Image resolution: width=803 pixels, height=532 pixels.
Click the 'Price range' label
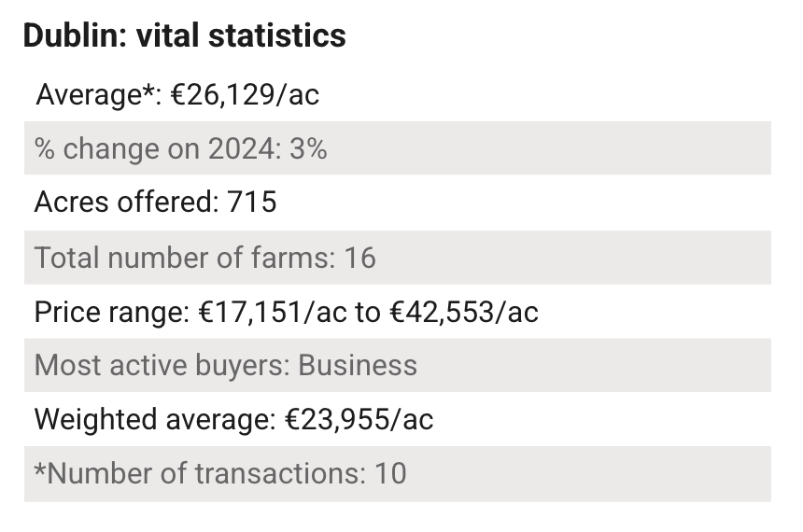click(111, 311)
